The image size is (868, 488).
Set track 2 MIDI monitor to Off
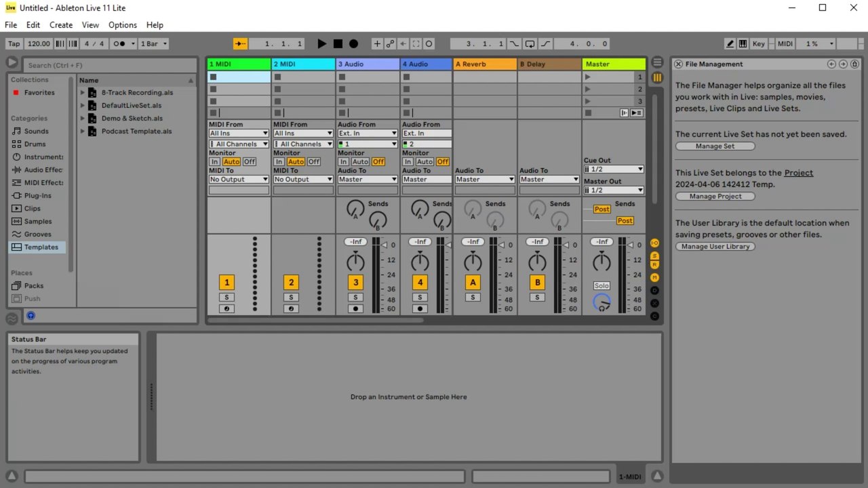coord(313,162)
